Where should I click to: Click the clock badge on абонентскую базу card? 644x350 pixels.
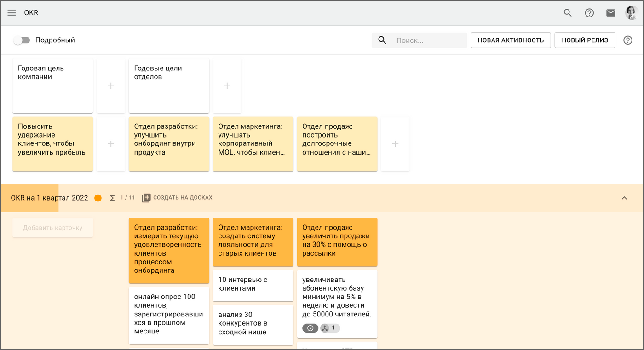tap(310, 328)
